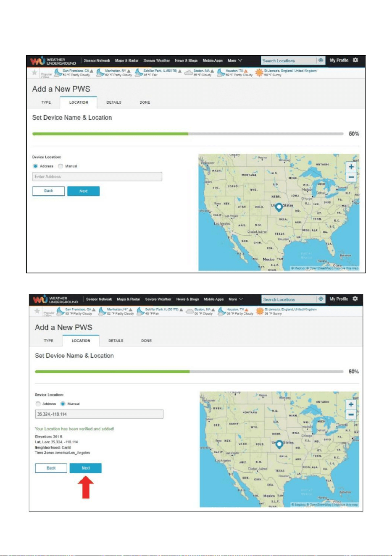Zoom in on map in lower screenshot
The height and width of the screenshot is (556, 392).
tap(351, 404)
